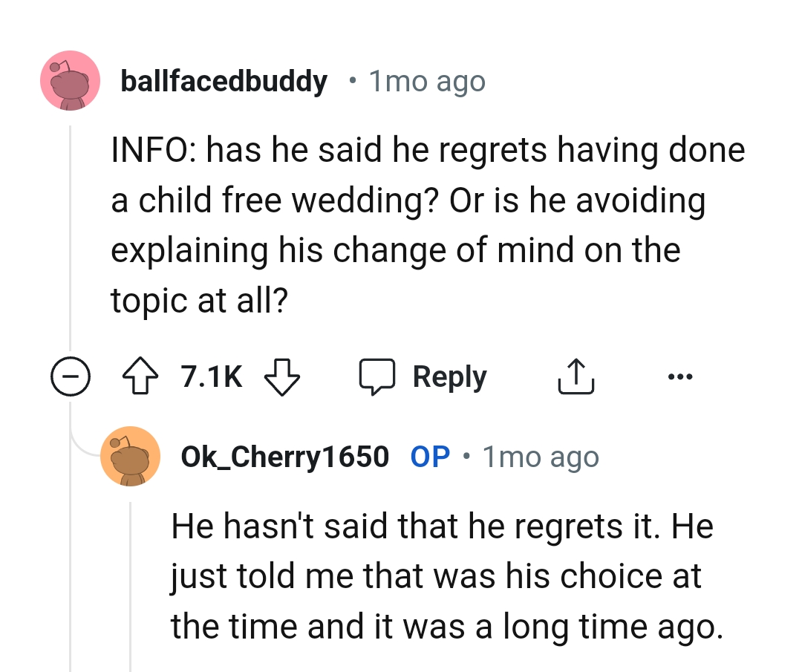Click the blue OP badge
The height and width of the screenshot is (672, 802).
[x=429, y=457]
